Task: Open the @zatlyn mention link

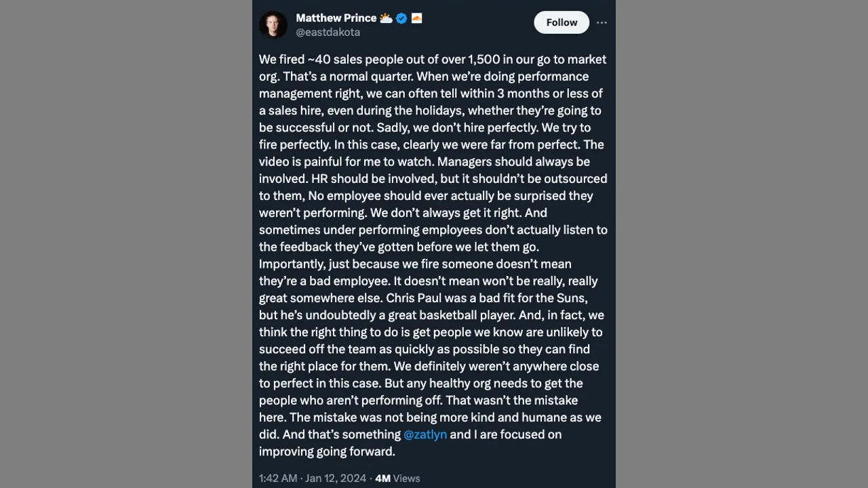Action: [425, 434]
